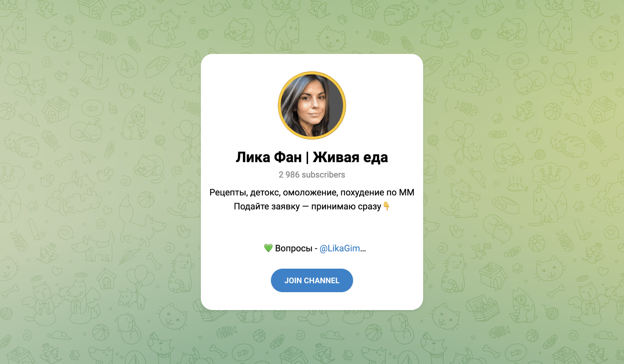Click the name Лика Фан in the title

[x=269, y=157]
